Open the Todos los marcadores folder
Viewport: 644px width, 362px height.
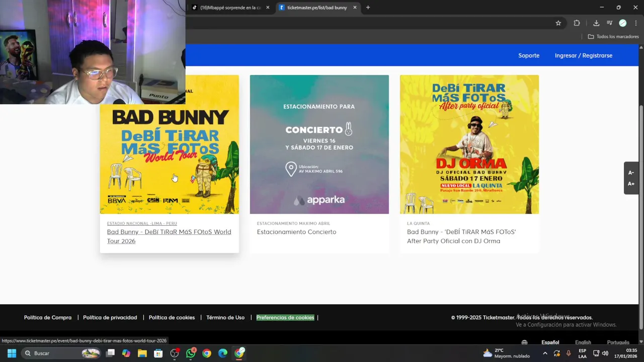[613, 37]
